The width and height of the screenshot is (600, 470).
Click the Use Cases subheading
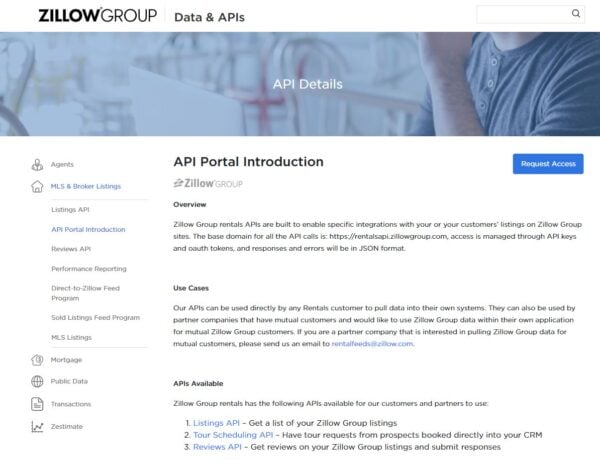(191, 288)
